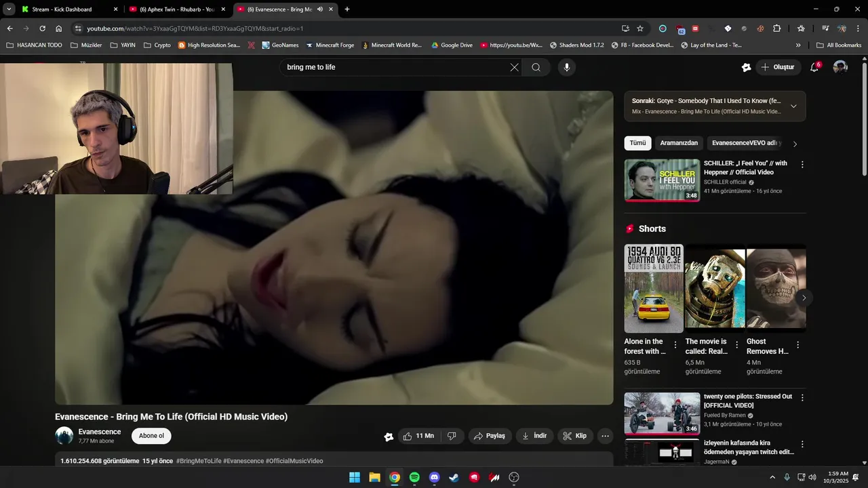868x488 pixels.
Task: Click the Paylaş share button
Action: (x=489, y=436)
